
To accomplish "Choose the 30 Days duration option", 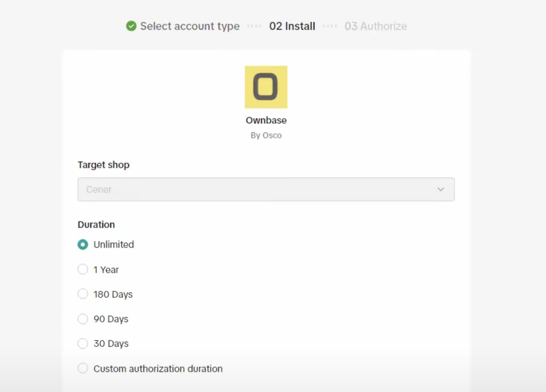I will tap(83, 343).
